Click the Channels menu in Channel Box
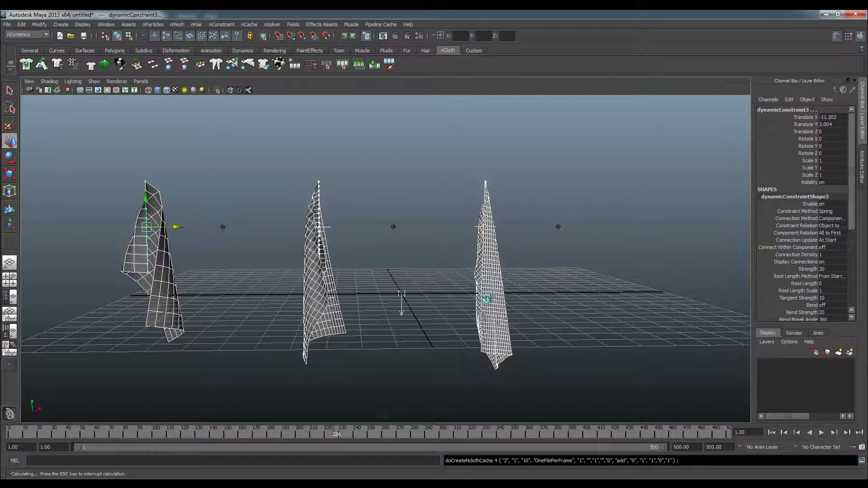The height and width of the screenshot is (488, 868). 768,99
